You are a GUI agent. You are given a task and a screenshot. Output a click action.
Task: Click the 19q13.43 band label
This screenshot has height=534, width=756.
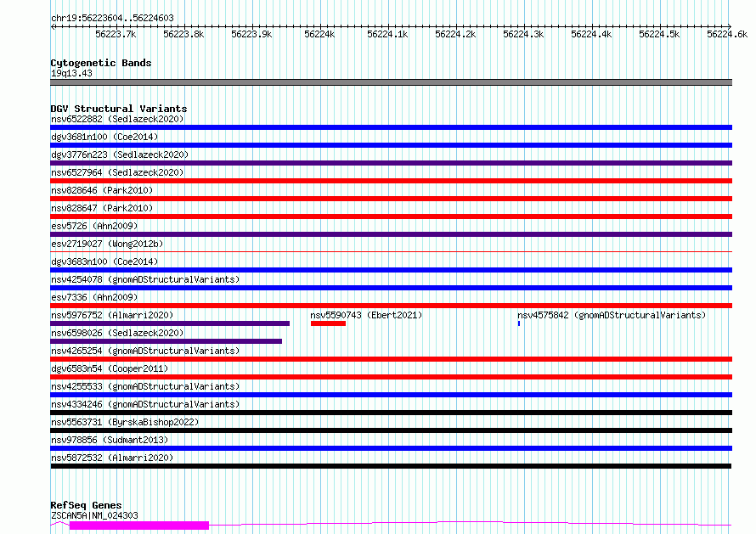pyautogui.click(x=71, y=73)
